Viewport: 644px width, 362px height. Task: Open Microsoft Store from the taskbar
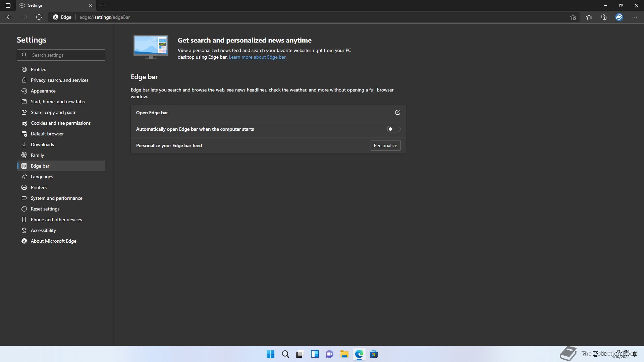tap(374, 354)
